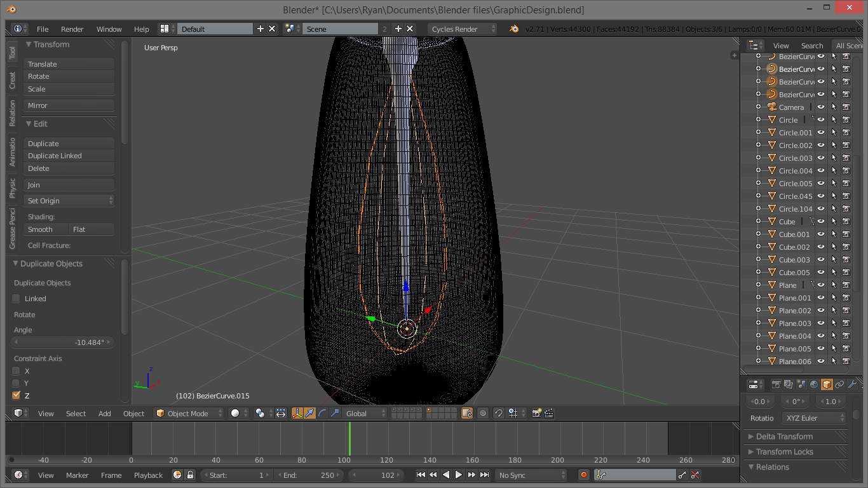
Task: Uncheck the Z constraint axis checkbox
Action: point(17,395)
